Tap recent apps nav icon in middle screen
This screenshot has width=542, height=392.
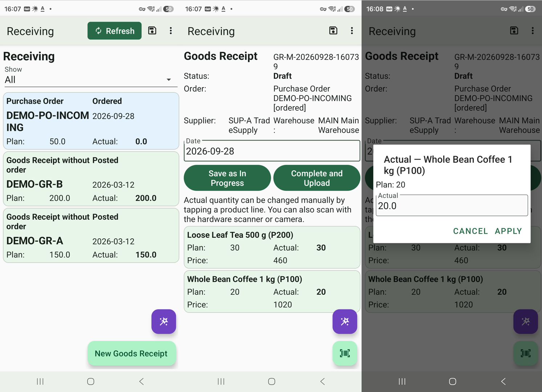click(x=221, y=381)
